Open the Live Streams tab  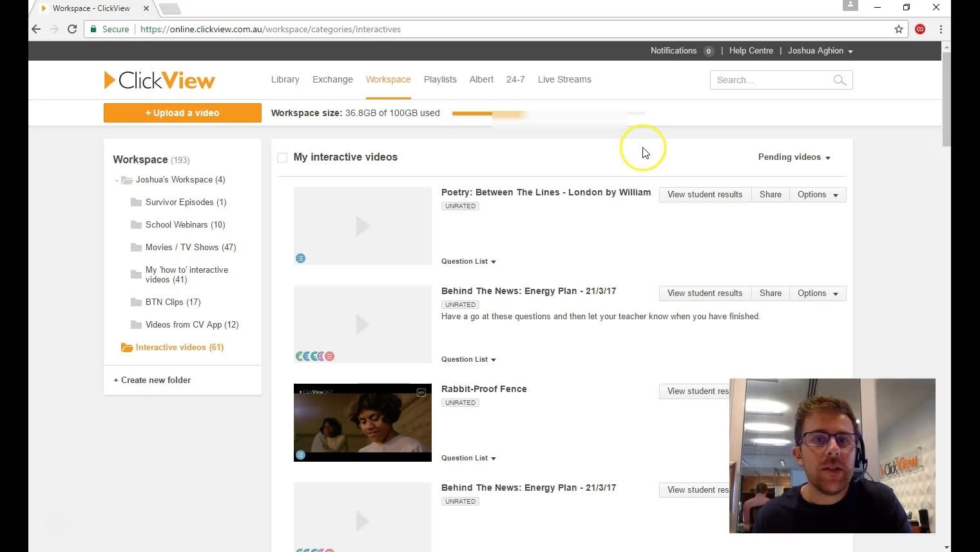(x=564, y=79)
